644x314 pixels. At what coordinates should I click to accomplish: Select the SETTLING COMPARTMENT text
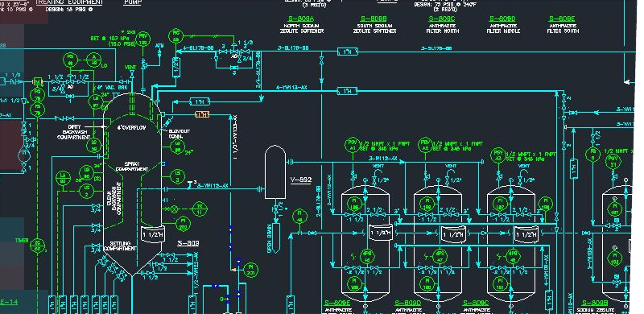pos(120,246)
